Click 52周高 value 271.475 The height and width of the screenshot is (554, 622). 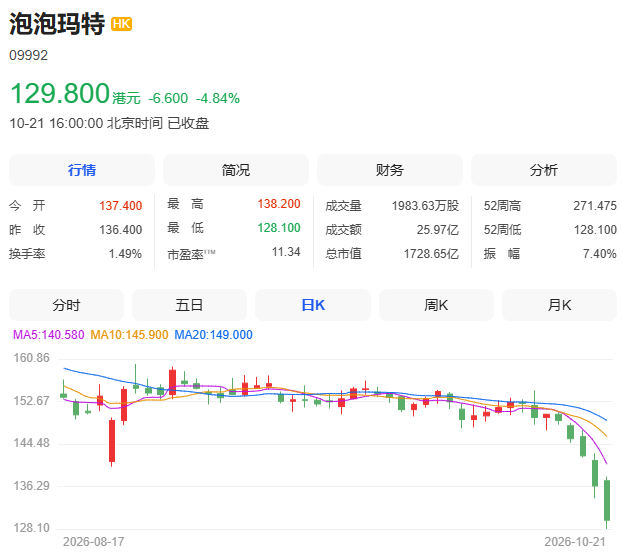coord(595,206)
